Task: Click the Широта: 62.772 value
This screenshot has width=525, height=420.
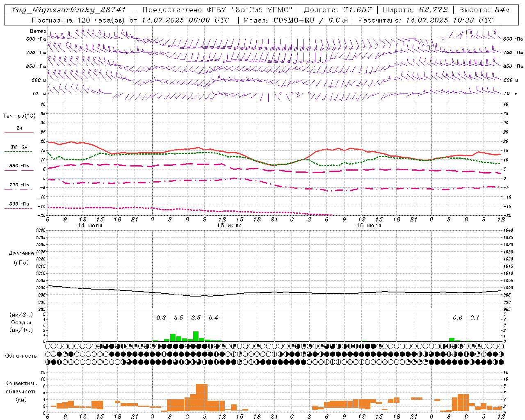Action: [x=415, y=10]
